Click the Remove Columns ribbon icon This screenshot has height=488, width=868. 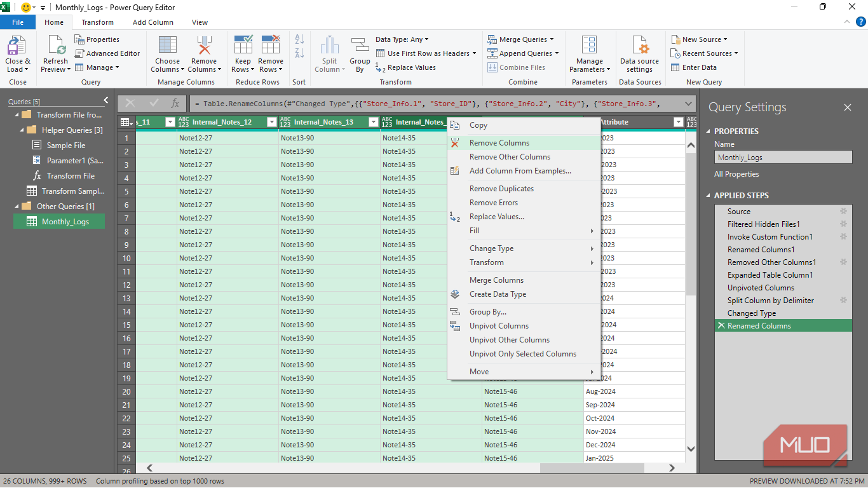[x=204, y=46]
